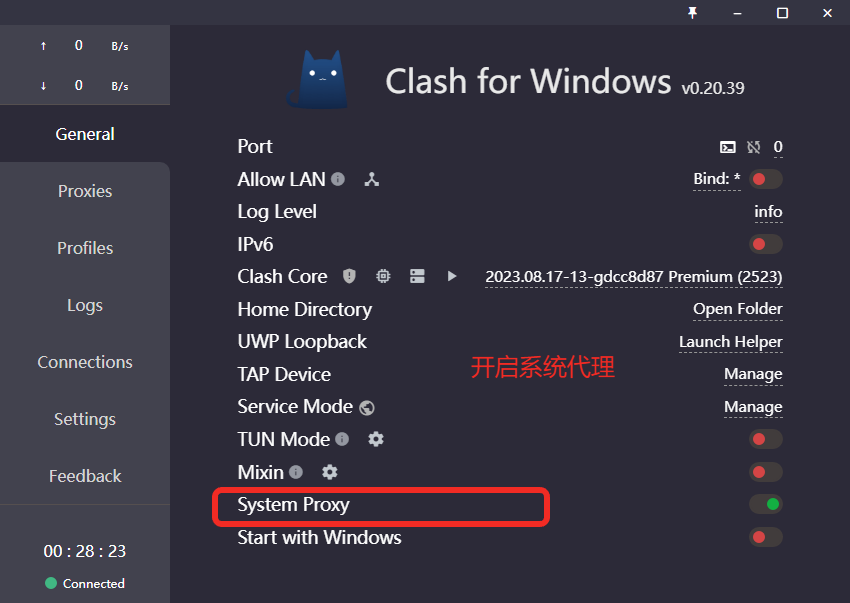
Task: Click the shield icon next to Clash Core
Action: pyautogui.click(x=348, y=276)
